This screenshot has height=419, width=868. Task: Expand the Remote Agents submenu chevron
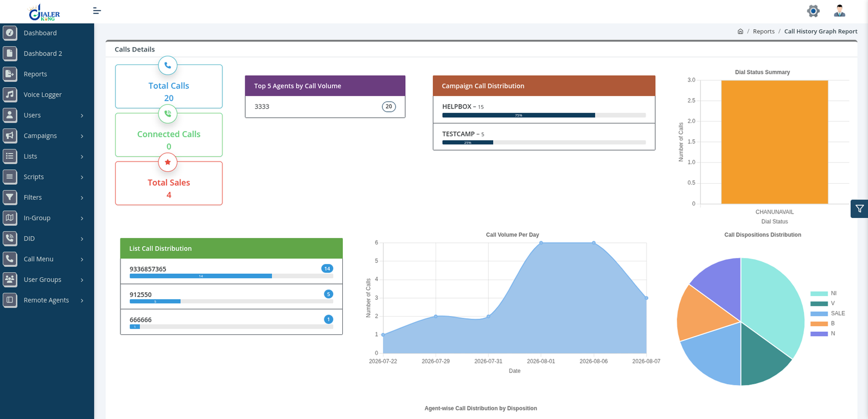[x=82, y=301]
